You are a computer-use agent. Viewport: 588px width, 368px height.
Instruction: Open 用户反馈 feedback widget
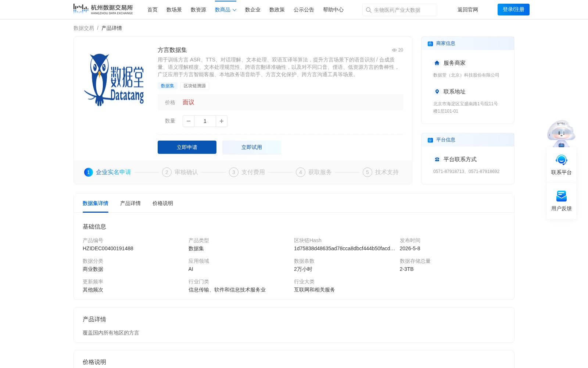(x=561, y=201)
